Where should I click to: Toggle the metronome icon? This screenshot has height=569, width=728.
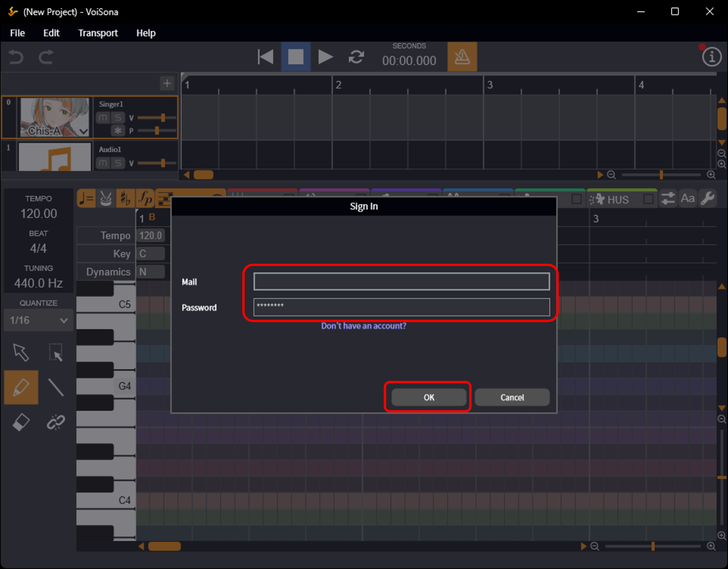tap(462, 57)
